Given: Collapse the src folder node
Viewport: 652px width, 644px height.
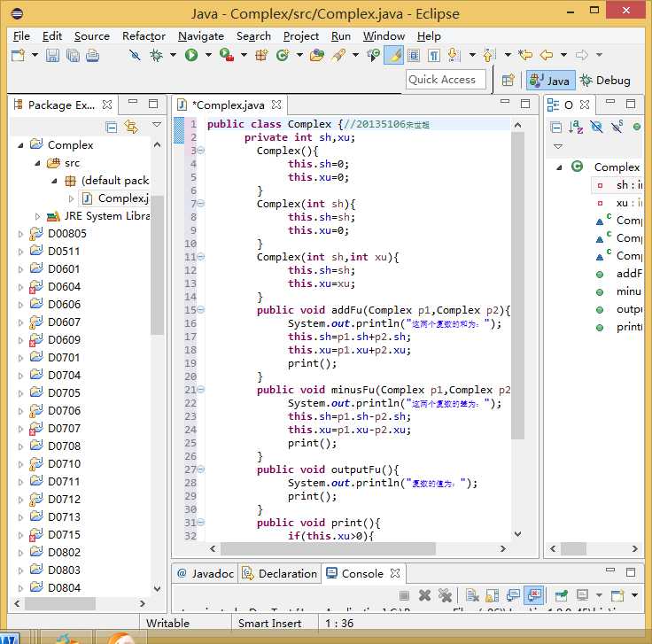Looking at the screenshot, I should (37, 163).
